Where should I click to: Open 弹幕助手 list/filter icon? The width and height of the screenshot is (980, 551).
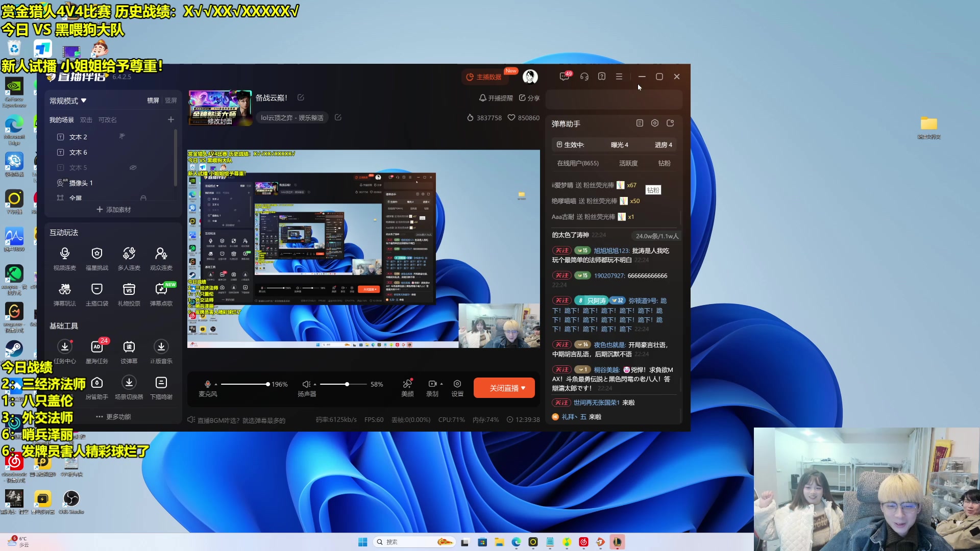(640, 123)
